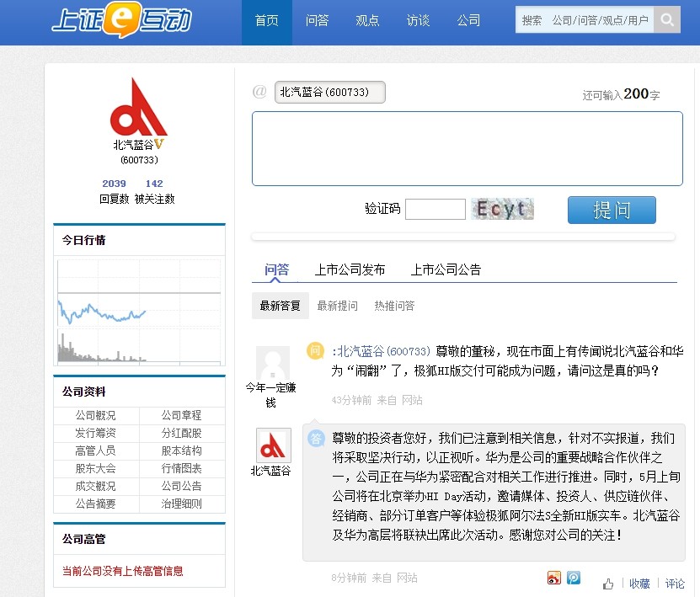Image resolution: width=700 pixels, height=597 pixels.
Task: Open 成交概况 link
Action: pos(95,486)
